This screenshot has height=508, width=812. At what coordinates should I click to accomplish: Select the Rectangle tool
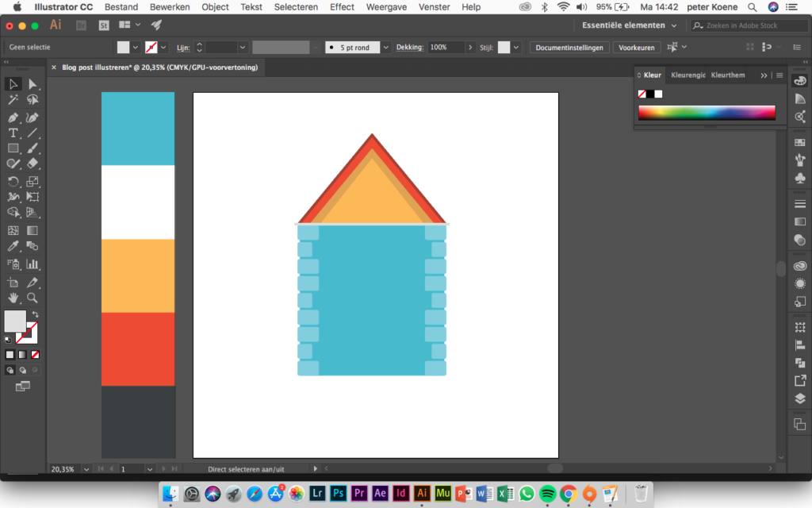coord(13,148)
